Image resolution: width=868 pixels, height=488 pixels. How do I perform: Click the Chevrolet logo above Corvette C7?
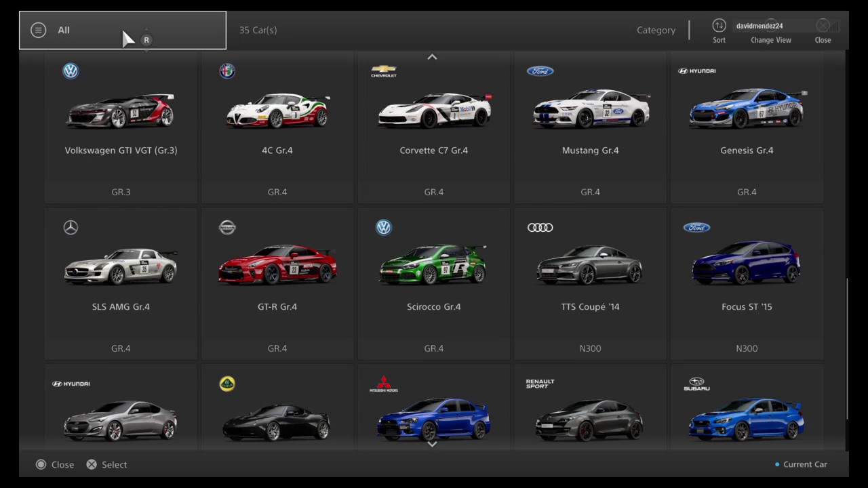tap(384, 71)
